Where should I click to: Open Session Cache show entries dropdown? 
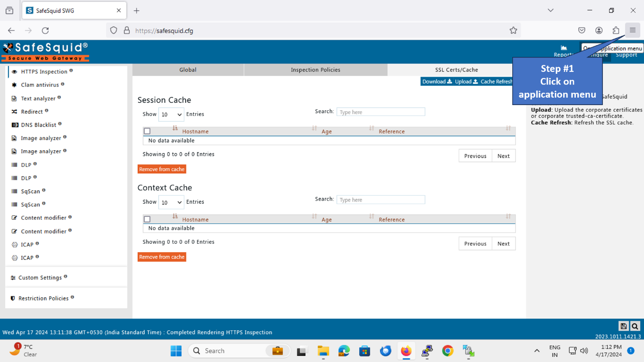point(171,114)
